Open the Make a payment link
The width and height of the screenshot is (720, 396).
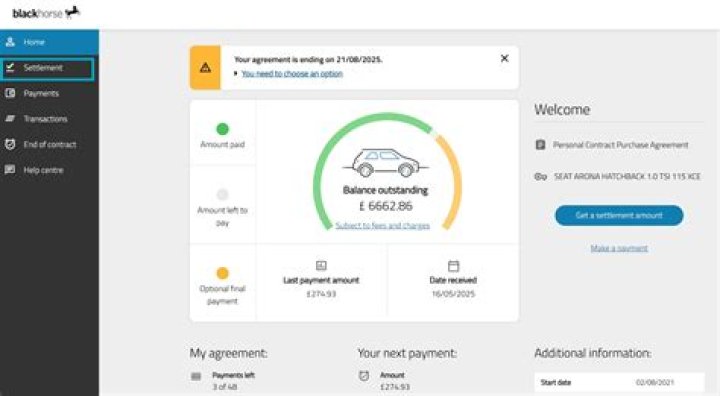619,249
